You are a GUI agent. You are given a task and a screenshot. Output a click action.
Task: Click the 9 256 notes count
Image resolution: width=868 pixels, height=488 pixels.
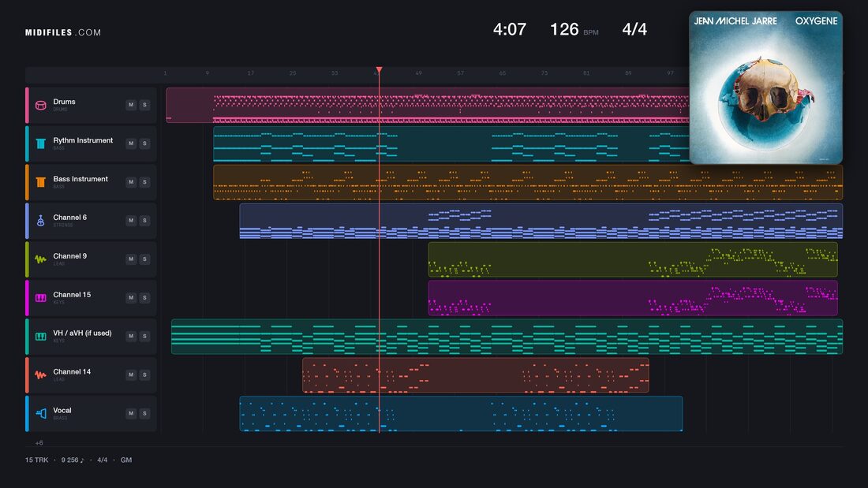(73, 460)
